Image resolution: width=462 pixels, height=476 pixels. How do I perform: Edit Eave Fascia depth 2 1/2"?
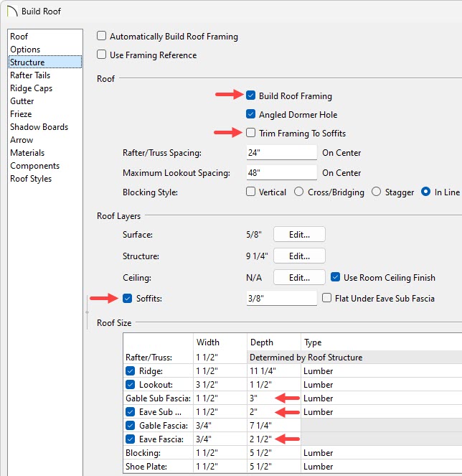click(274, 439)
